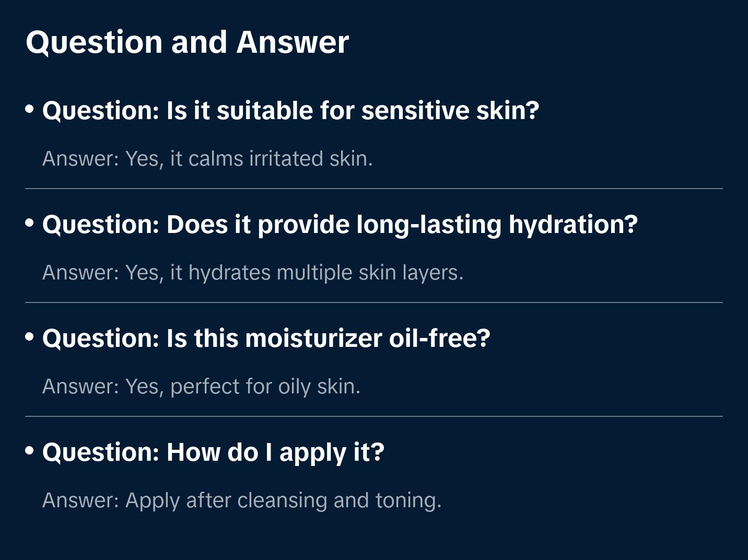Open the question about long-lasting hydration
This screenshot has height=560, width=748.
[340, 225]
